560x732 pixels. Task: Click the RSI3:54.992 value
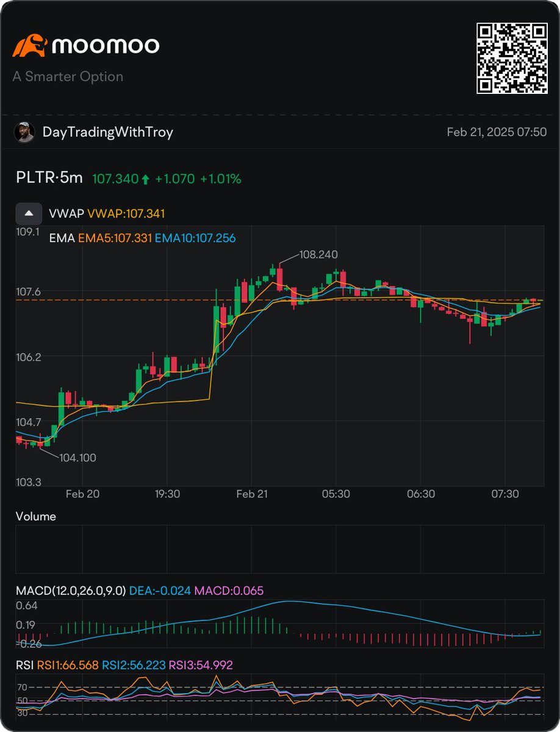coord(201,665)
